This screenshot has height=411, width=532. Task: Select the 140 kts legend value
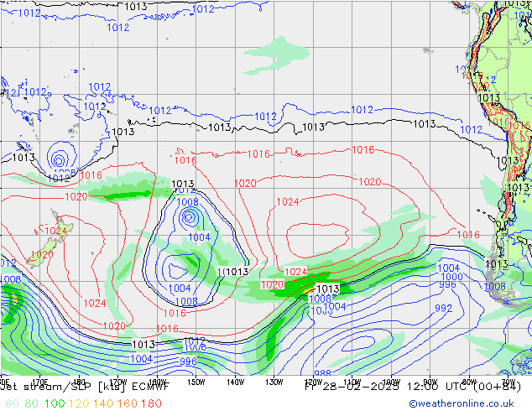click(103, 403)
